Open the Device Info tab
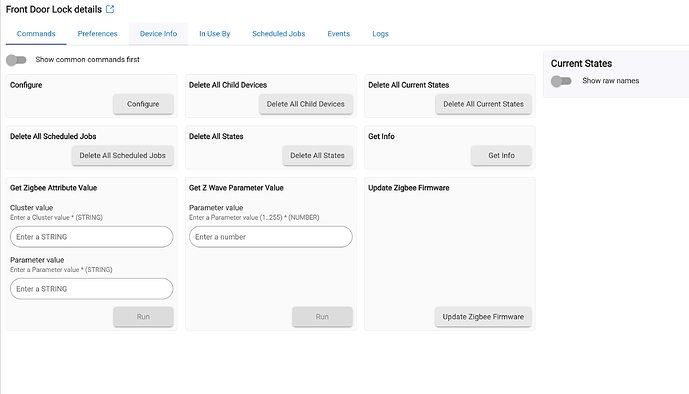Screen dimensions: 689x394 159,34
